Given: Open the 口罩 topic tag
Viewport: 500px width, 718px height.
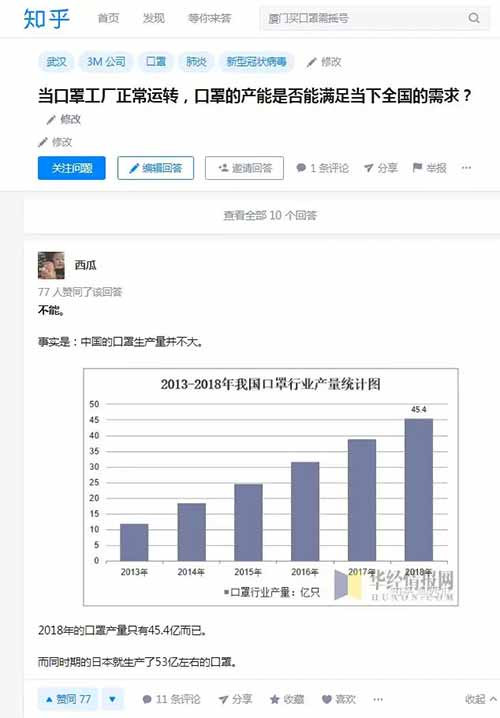Looking at the screenshot, I should (156, 62).
